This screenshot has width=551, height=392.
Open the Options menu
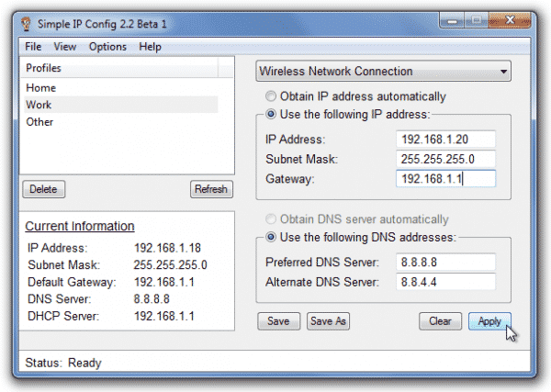click(x=107, y=46)
